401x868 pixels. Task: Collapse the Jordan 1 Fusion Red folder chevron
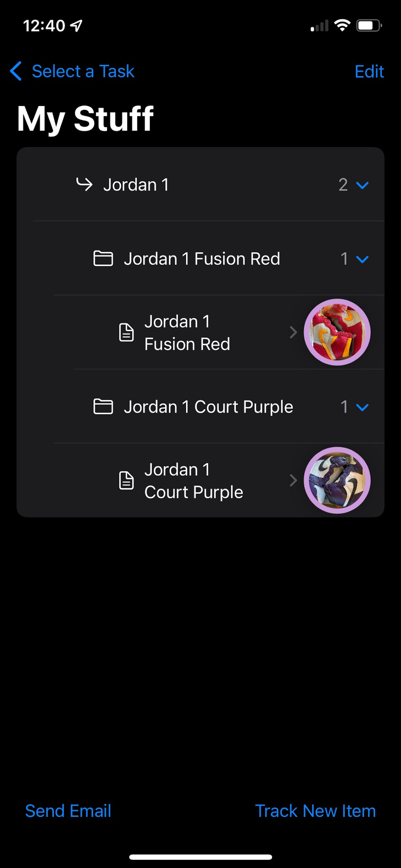click(x=362, y=259)
